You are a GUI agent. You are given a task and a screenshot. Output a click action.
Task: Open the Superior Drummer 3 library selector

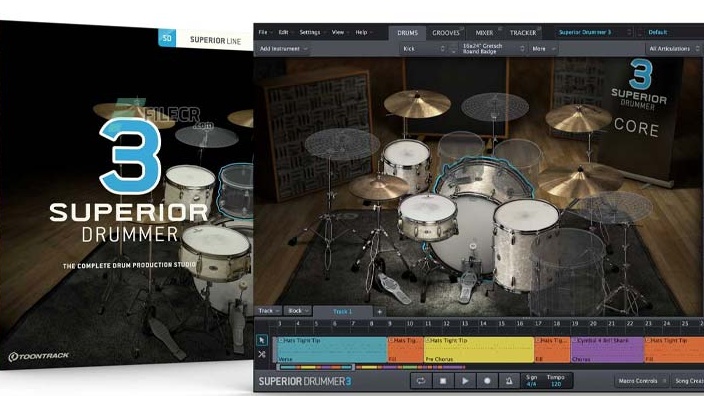[x=594, y=32]
